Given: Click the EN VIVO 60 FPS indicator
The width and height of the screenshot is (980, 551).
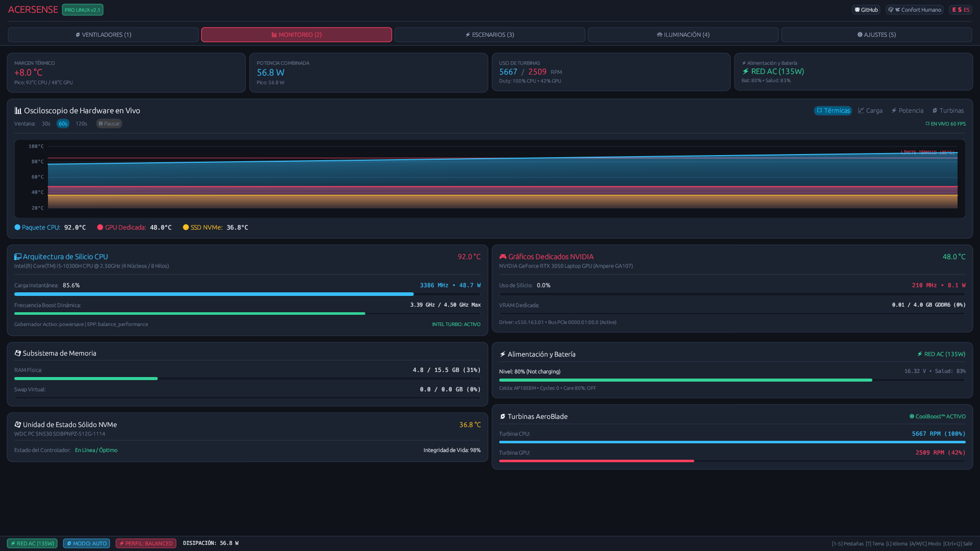Looking at the screenshot, I should [945, 123].
